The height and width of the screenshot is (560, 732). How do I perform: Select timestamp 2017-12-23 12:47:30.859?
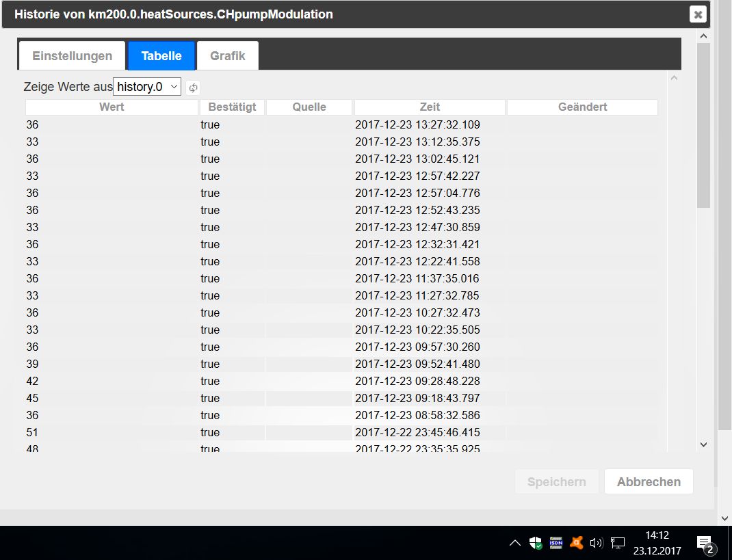pos(417,227)
